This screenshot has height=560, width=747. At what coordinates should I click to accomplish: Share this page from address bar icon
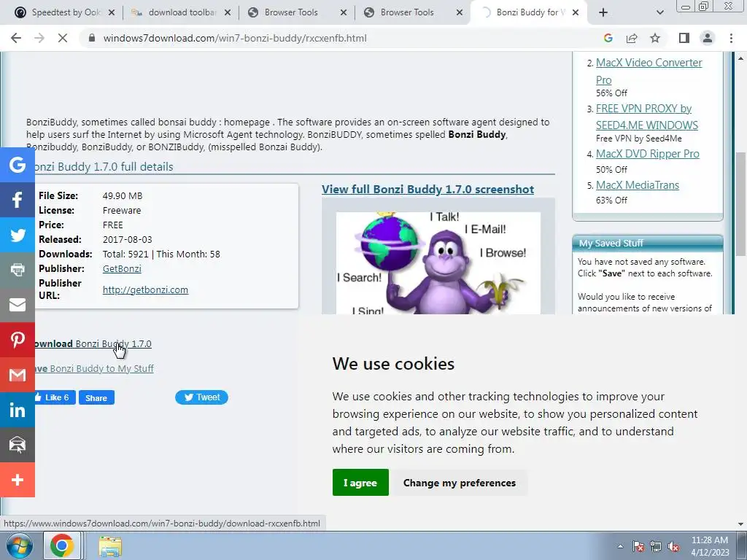pos(632,38)
